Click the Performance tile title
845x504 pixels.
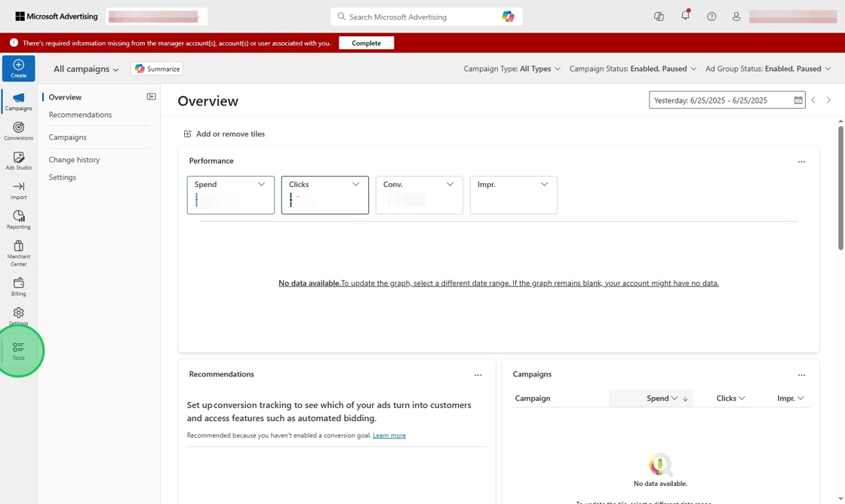[211, 161]
